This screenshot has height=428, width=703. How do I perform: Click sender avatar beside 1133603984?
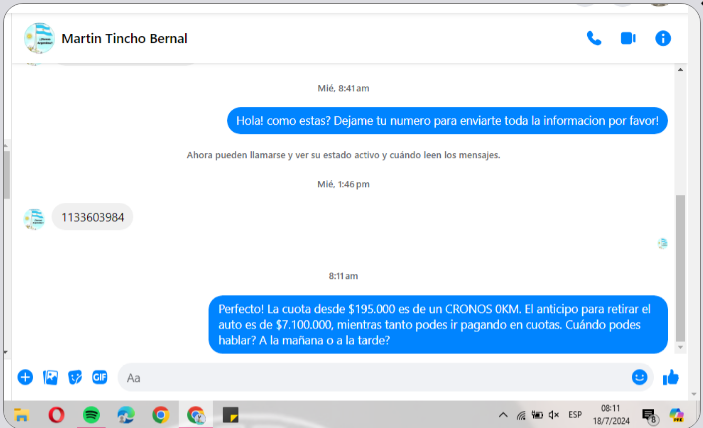pos(34,219)
